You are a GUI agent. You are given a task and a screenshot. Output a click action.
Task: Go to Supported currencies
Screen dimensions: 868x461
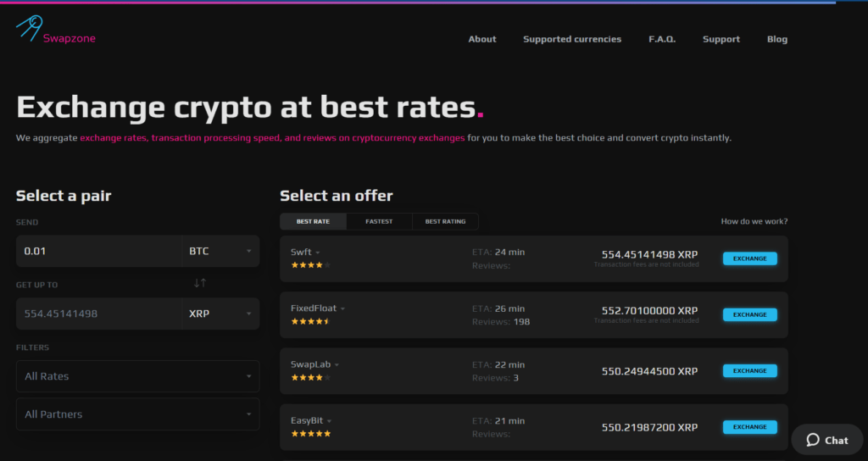[x=572, y=39]
